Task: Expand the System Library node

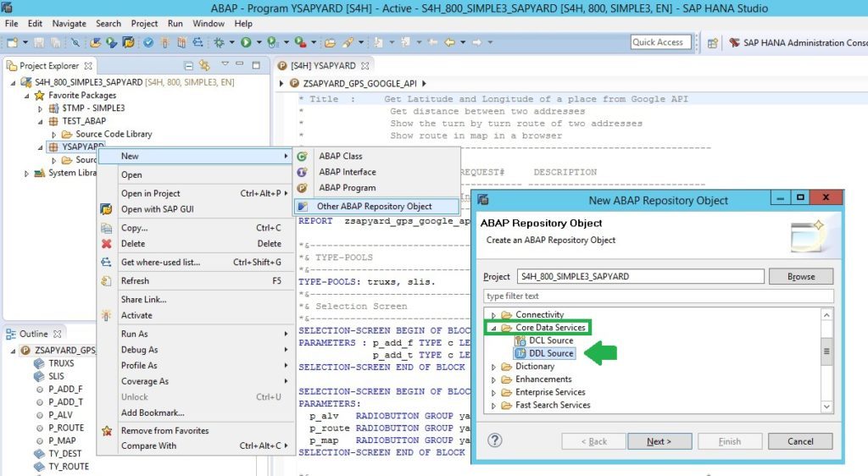Action: (26, 174)
